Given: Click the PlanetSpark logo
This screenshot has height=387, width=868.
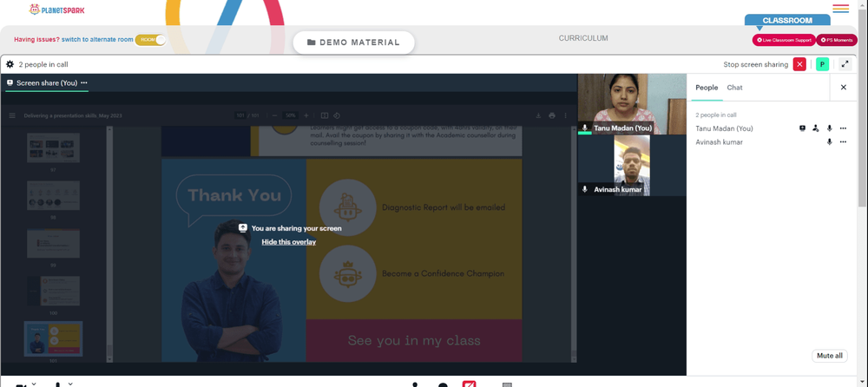Looking at the screenshot, I should click(x=56, y=10).
